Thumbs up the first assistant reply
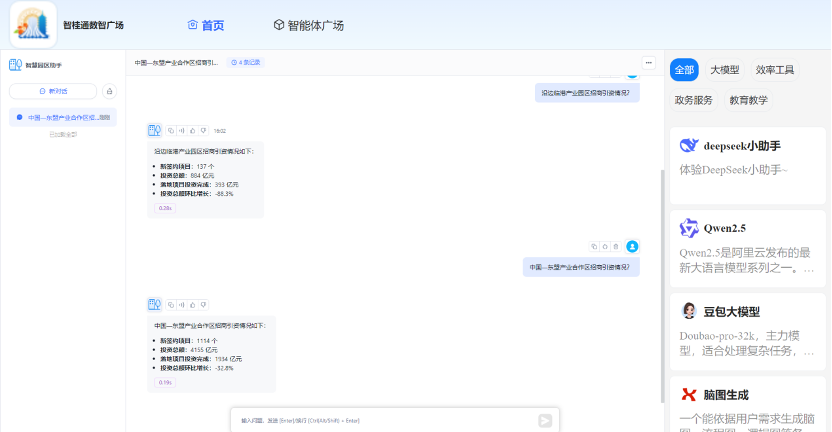 [192, 130]
